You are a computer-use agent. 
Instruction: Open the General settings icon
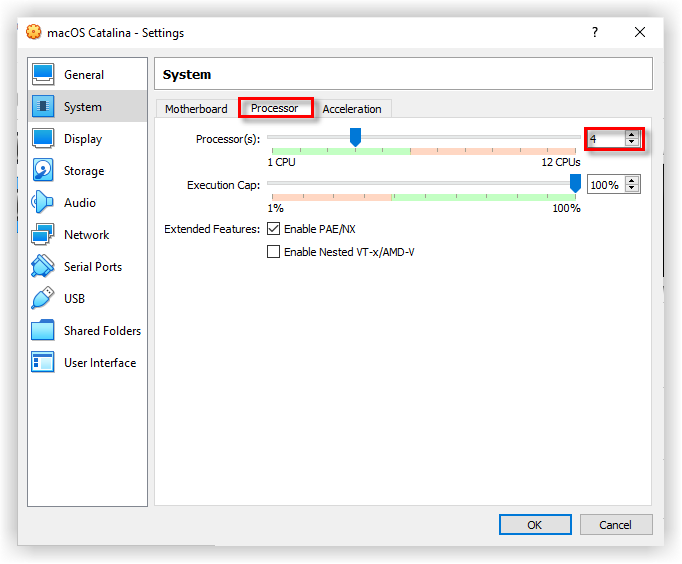[43, 75]
